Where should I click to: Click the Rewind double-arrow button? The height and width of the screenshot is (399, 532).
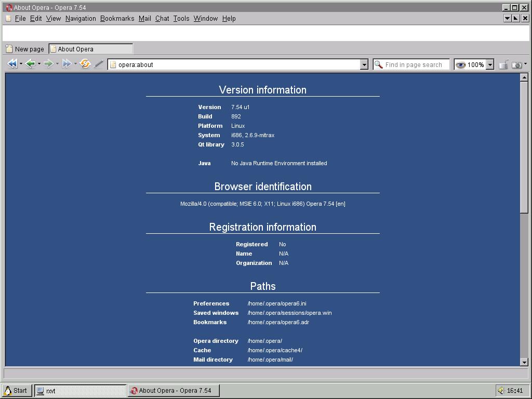click(12, 64)
